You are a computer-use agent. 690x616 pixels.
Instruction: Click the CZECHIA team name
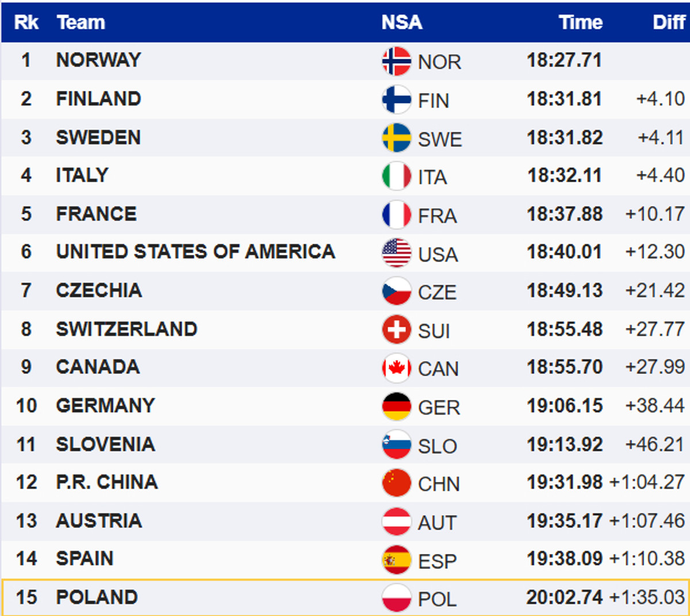pos(99,290)
